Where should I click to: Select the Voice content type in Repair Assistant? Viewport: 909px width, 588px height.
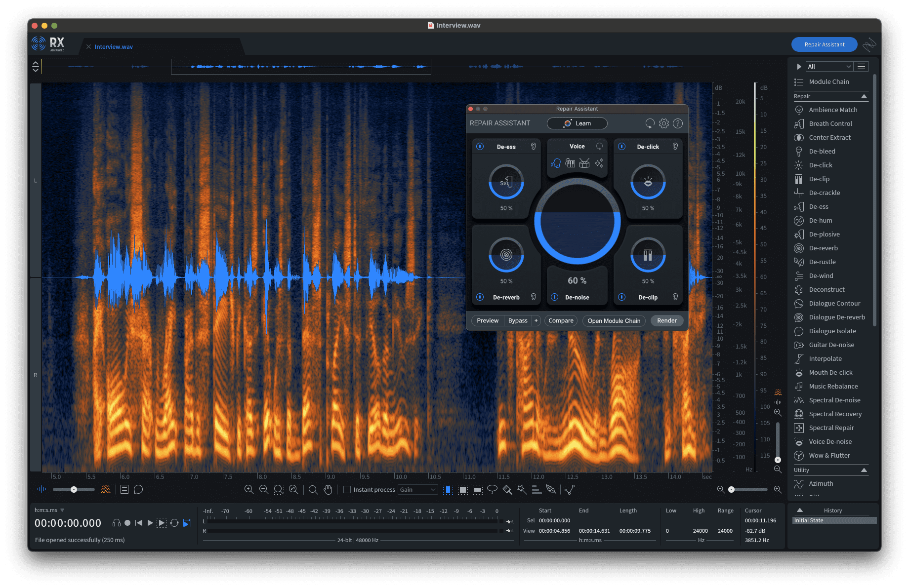556,163
